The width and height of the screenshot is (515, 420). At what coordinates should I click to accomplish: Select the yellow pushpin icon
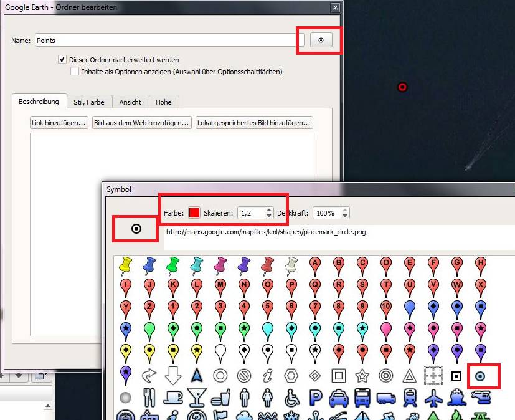[x=126, y=265]
